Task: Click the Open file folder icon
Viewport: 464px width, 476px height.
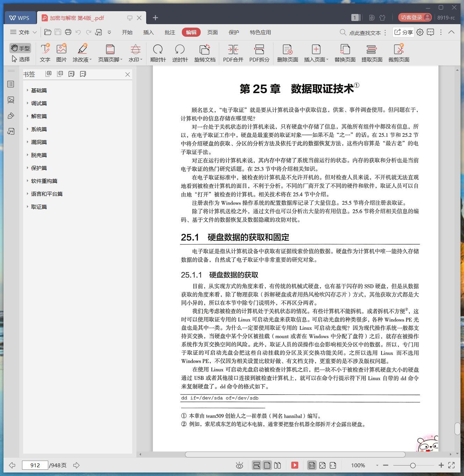Action: click(x=48, y=32)
